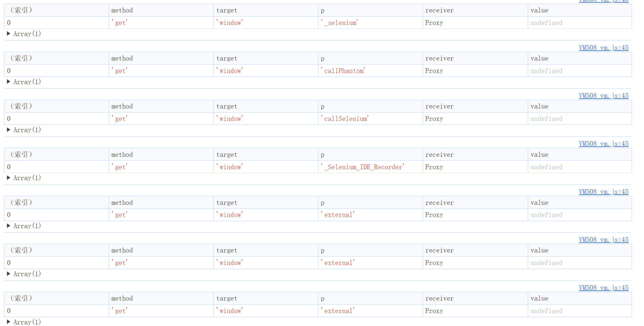
Task: Open VM508 vm.js:45 link above the last table
Action: tap(603, 288)
